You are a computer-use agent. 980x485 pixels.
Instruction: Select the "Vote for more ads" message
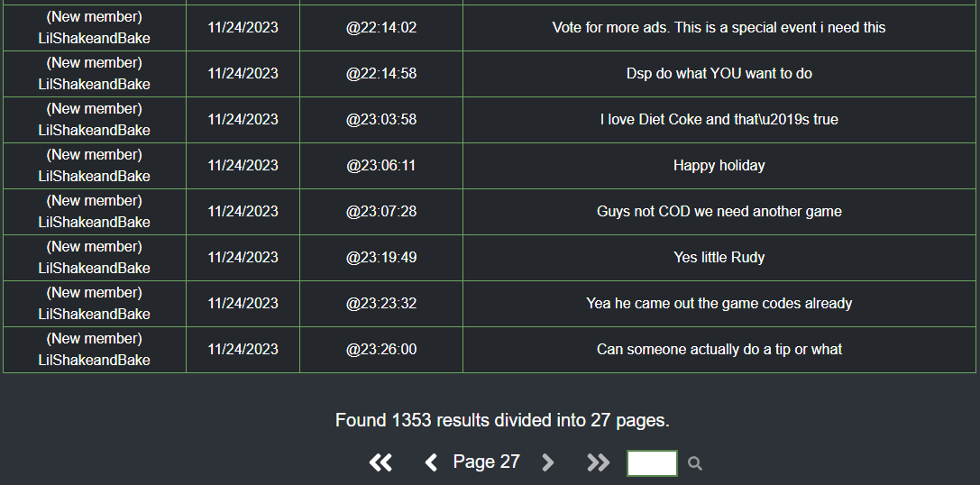pos(719,28)
